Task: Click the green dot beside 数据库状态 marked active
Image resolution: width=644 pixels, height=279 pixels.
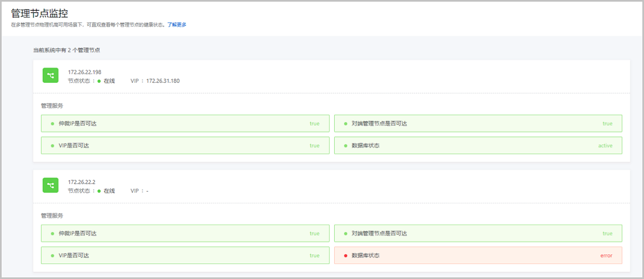Action: point(346,145)
